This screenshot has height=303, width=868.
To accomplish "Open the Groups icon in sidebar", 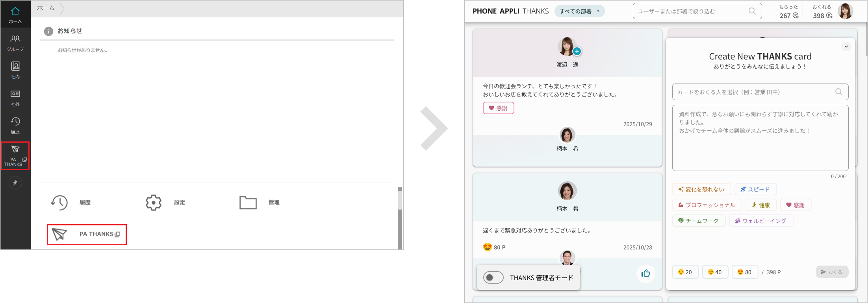I will [x=15, y=43].
